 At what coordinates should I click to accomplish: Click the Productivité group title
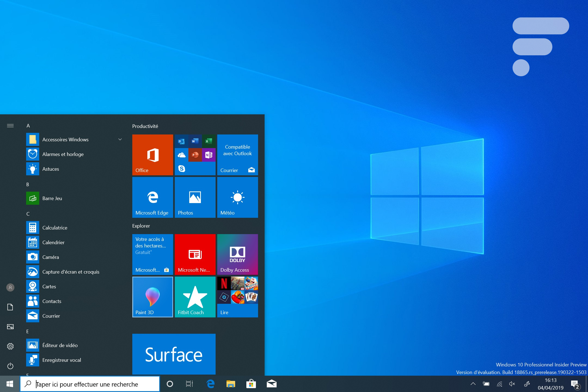145,126
